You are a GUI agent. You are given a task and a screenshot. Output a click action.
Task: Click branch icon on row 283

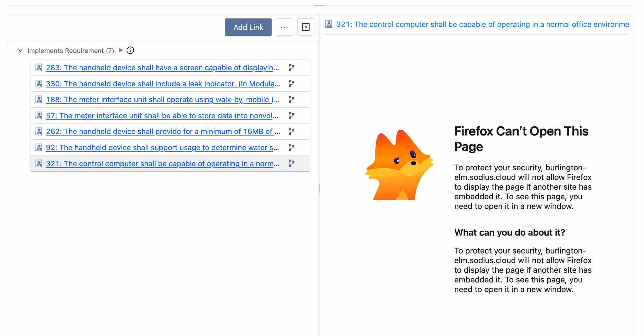[x=291, y=68]
